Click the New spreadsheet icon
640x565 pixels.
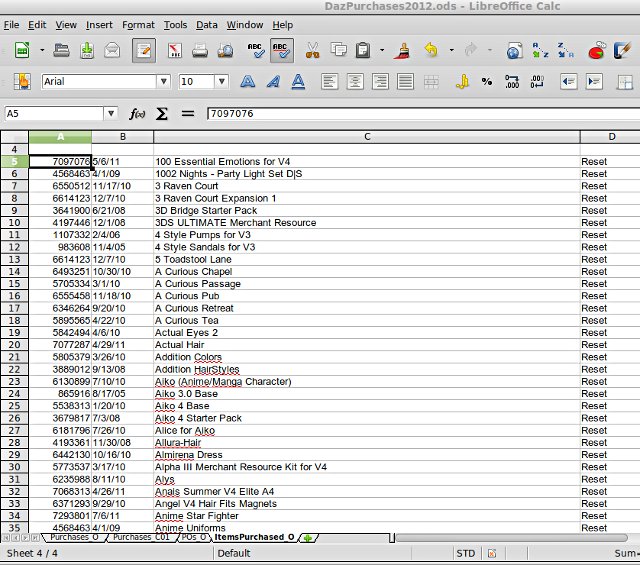pyautogui.click(x=22, y=51)
